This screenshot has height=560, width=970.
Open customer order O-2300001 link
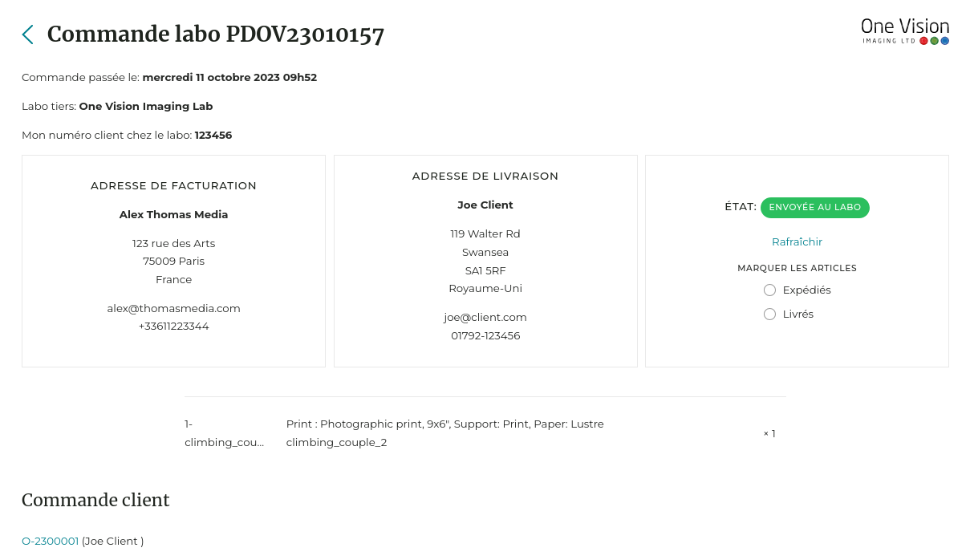coord(51,541)
